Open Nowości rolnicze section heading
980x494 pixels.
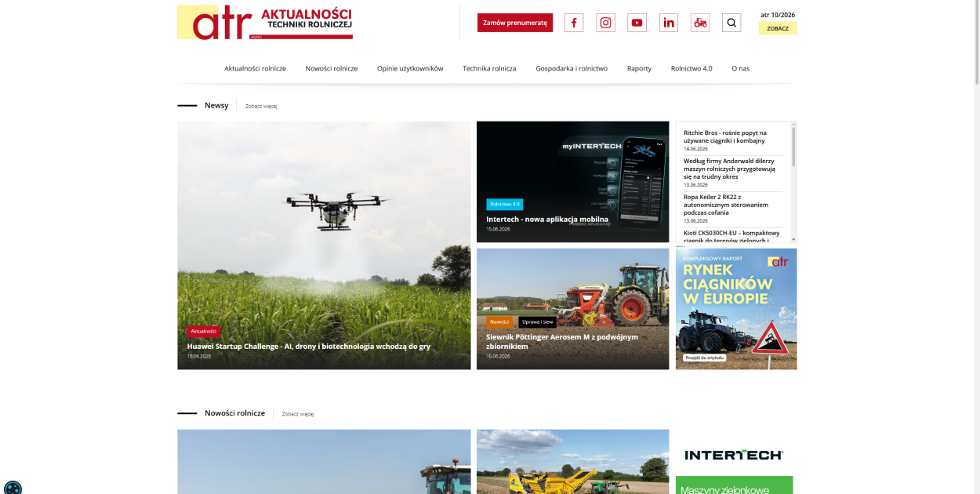tap(234, 413)
